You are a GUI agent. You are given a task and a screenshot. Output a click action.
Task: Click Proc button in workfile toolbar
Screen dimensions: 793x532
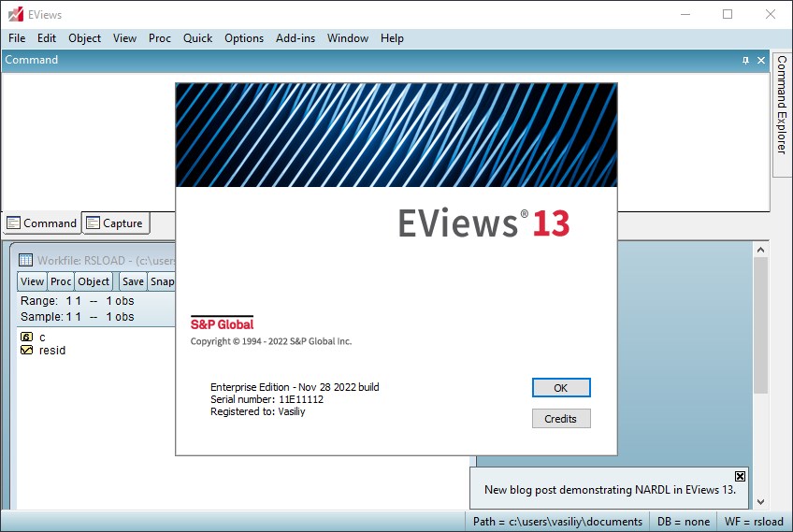[61, 281]
